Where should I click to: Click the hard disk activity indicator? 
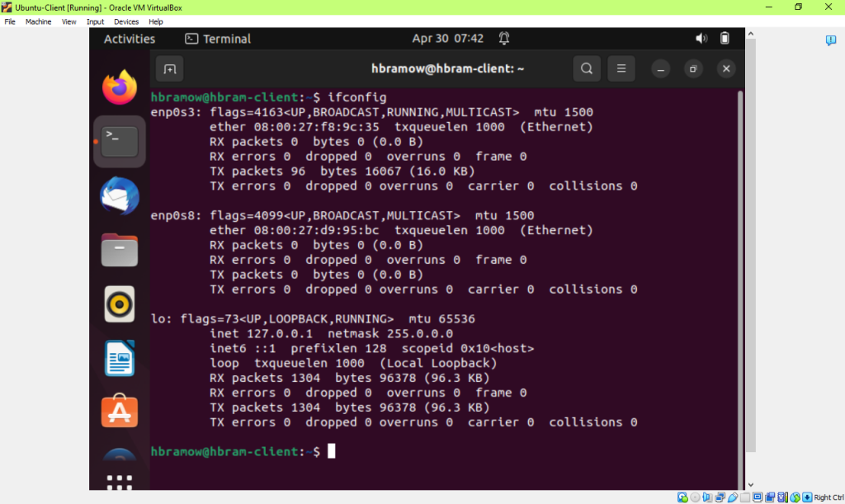[x=682, y=497]
